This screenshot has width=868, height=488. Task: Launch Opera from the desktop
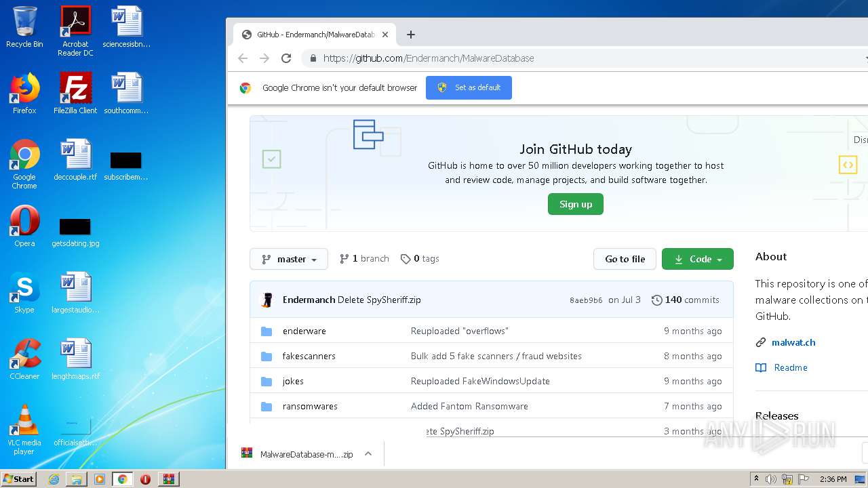tap(24, 226)
